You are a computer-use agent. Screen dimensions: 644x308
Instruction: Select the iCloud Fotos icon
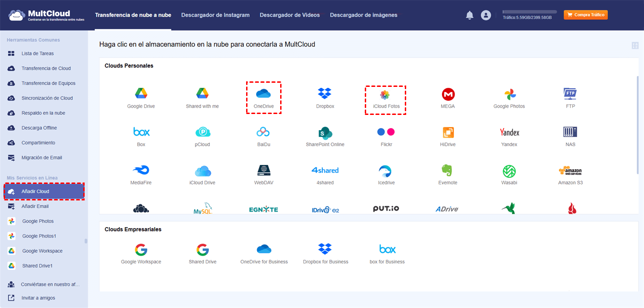pyautogui.click(x=385, y=95)
